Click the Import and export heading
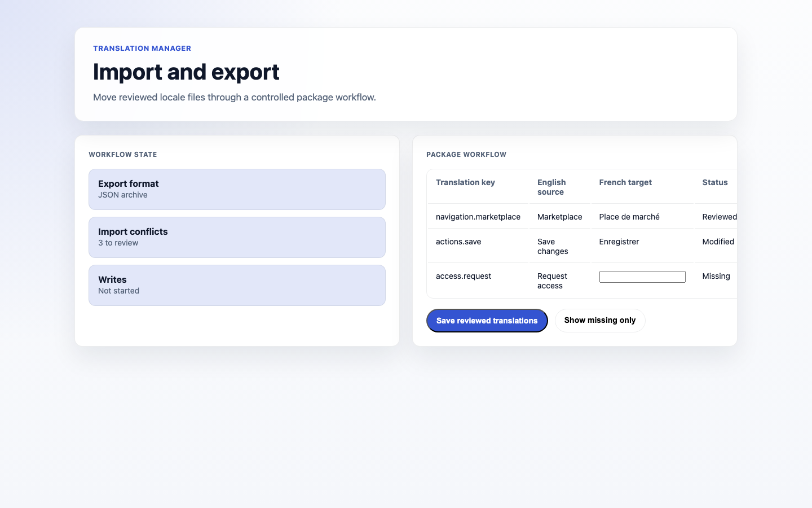 (x=186, y=72)
